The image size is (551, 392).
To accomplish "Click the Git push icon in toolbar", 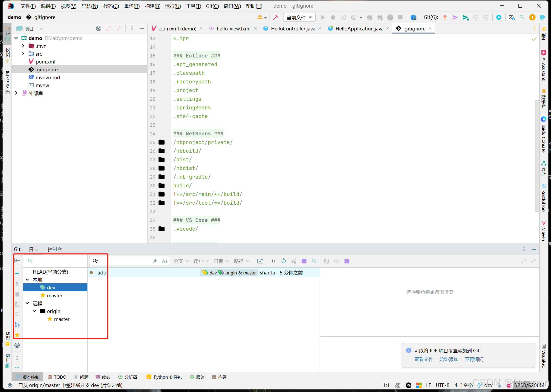I will (x=465, y=17).
